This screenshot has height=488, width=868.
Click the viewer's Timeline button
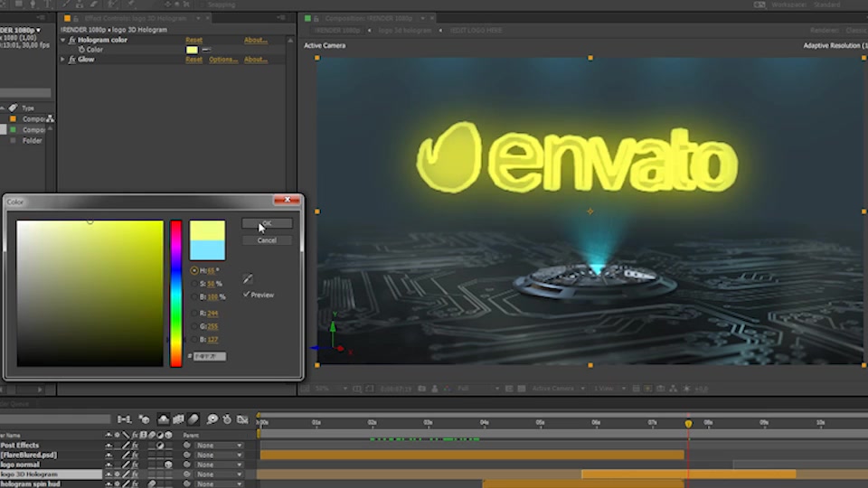(660, 389)
